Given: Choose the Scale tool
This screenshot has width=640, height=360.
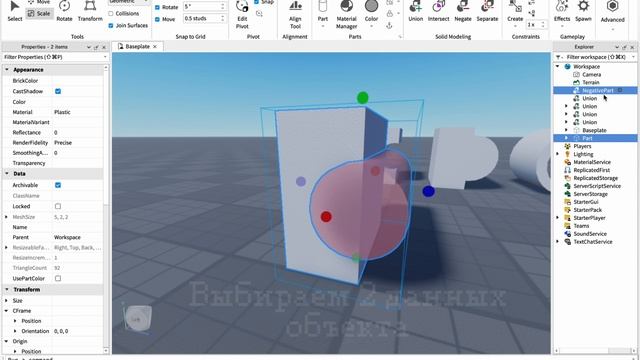Looking at the screenshot, I should (x=39, y=13).
